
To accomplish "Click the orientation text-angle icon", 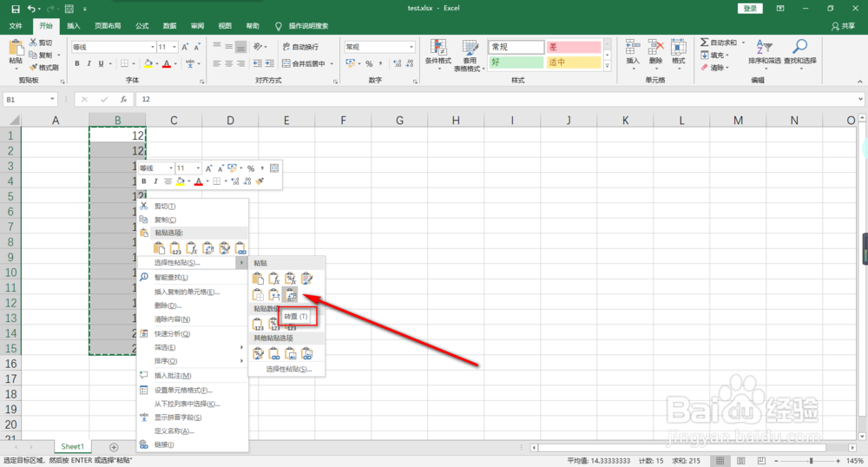I will pos(257,47).
